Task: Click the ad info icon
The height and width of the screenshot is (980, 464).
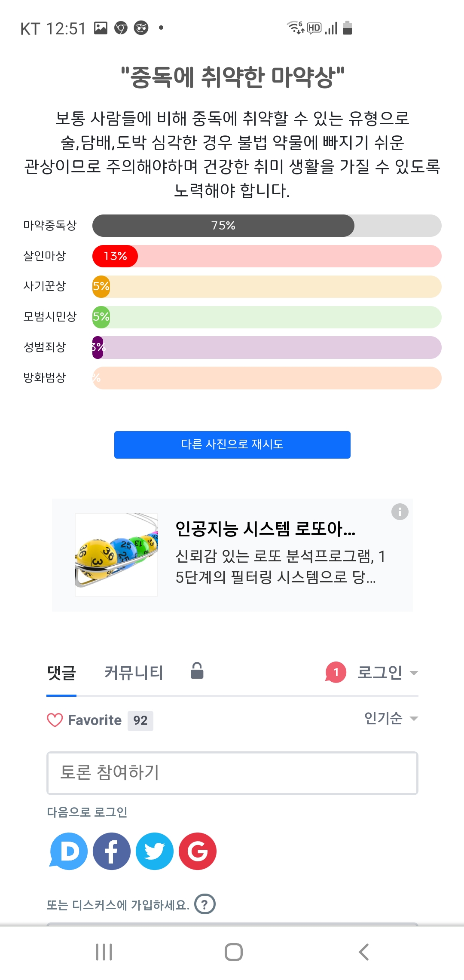Action: [x=400, y=511]
